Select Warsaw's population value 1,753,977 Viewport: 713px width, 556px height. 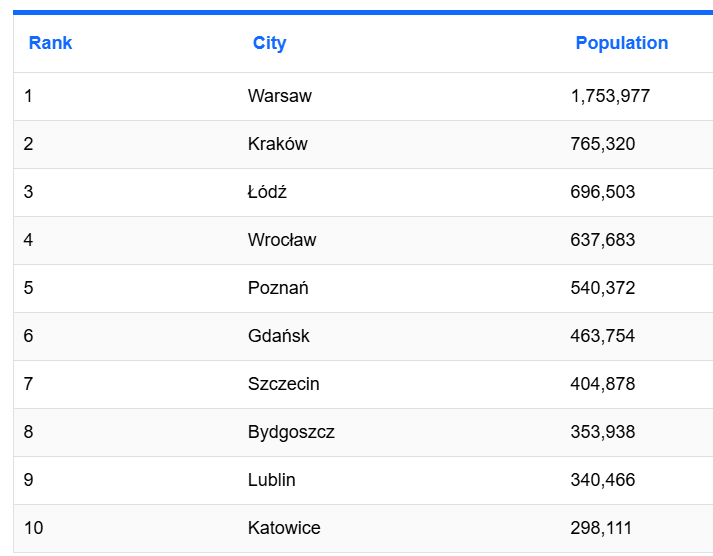(610, 96)
